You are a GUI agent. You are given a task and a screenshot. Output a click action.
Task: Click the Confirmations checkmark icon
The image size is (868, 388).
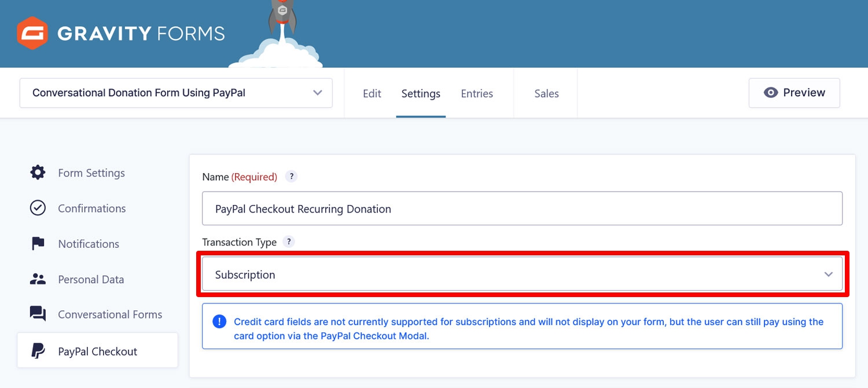(38, 208)
